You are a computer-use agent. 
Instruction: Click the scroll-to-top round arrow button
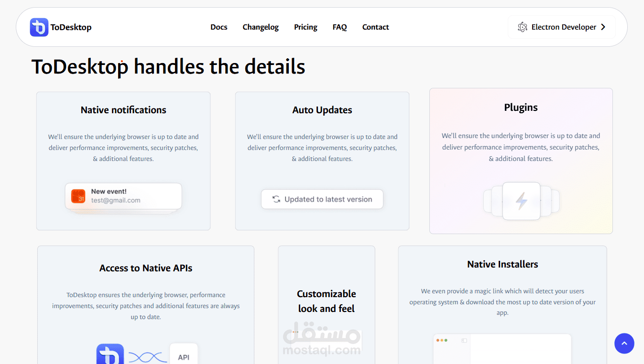[x=624, y=343]
